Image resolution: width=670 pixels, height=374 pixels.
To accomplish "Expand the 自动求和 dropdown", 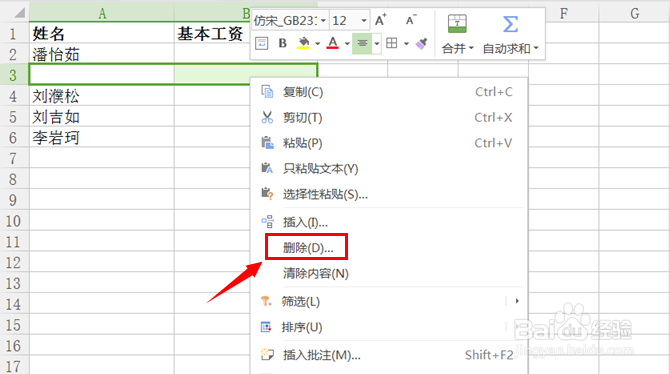I will click(x=536, y=48).
